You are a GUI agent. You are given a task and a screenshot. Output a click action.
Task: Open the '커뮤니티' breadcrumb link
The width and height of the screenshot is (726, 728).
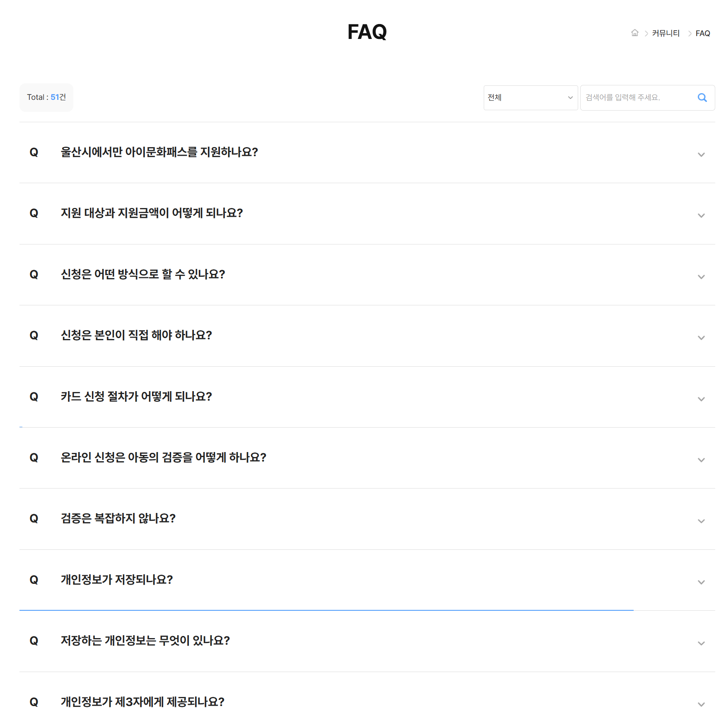[665, 33]
